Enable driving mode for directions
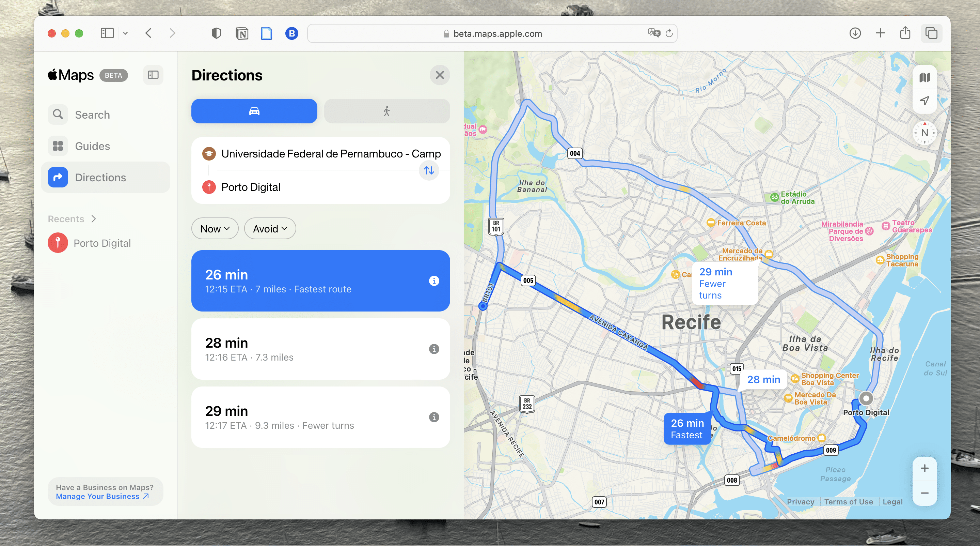 [x=254, y=111]
